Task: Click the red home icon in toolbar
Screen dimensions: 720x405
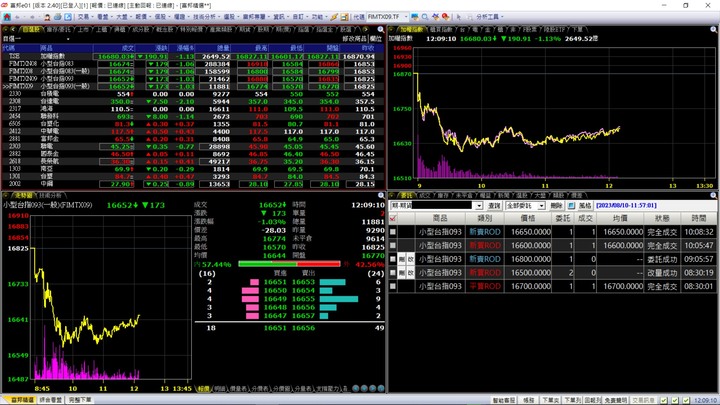Action: (x=7, y=17)
